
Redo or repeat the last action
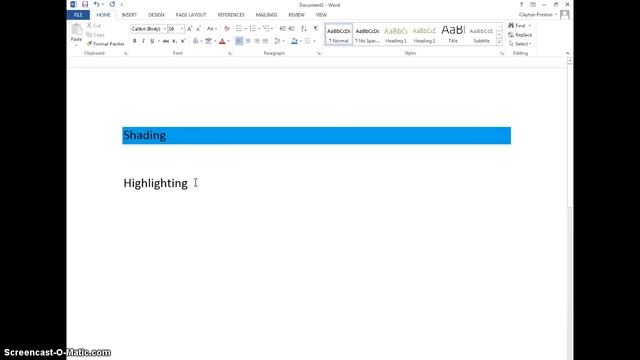112,4
